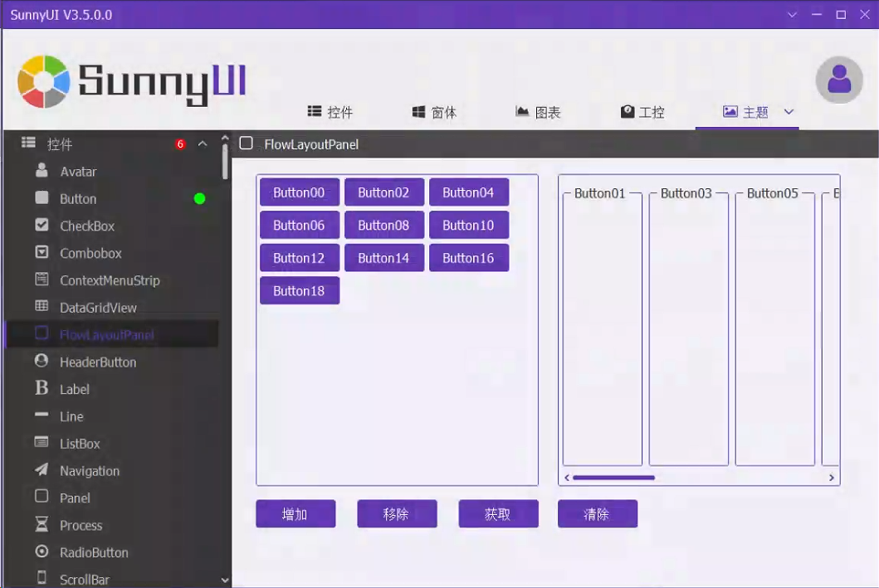The image size is (879, 588).
Task: Click the Button03 group box
Action: [689, 327]
